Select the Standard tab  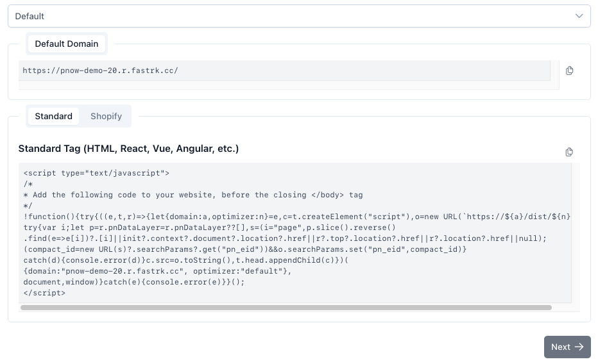[53, 116]
